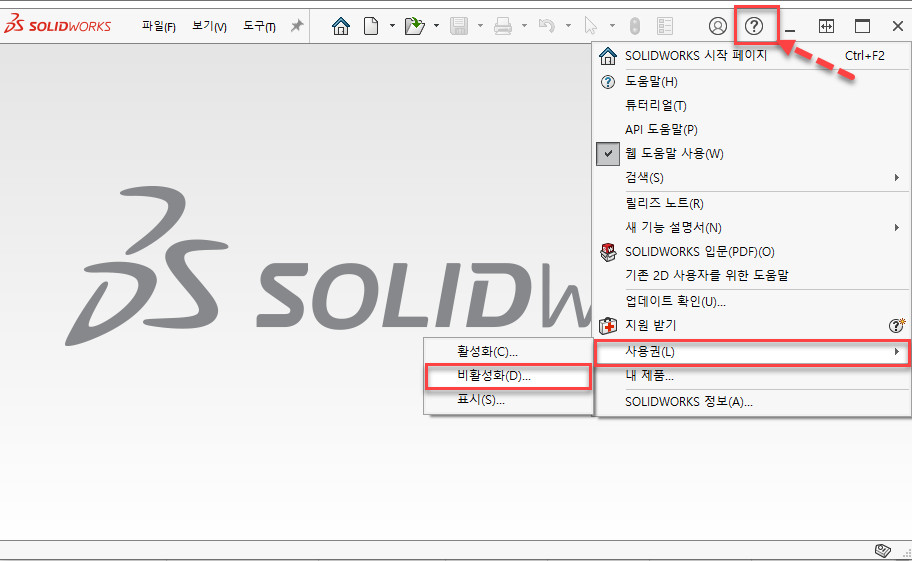Click the Rebuild traffic light icon
Screen dimensions: 912x561
tap(635, 26)
